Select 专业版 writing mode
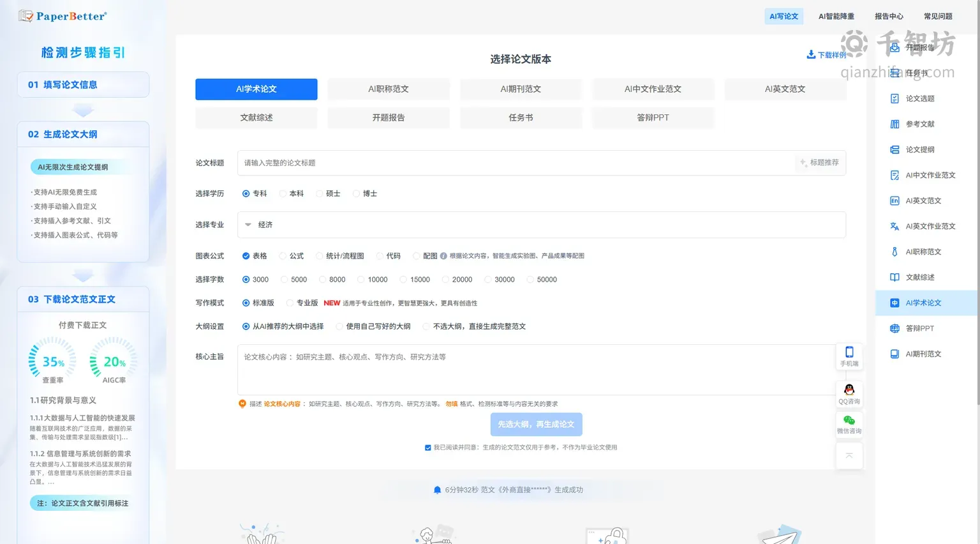The height and width of the screenshot is (544, 980). pyautogui.click(x=290, y=303)
